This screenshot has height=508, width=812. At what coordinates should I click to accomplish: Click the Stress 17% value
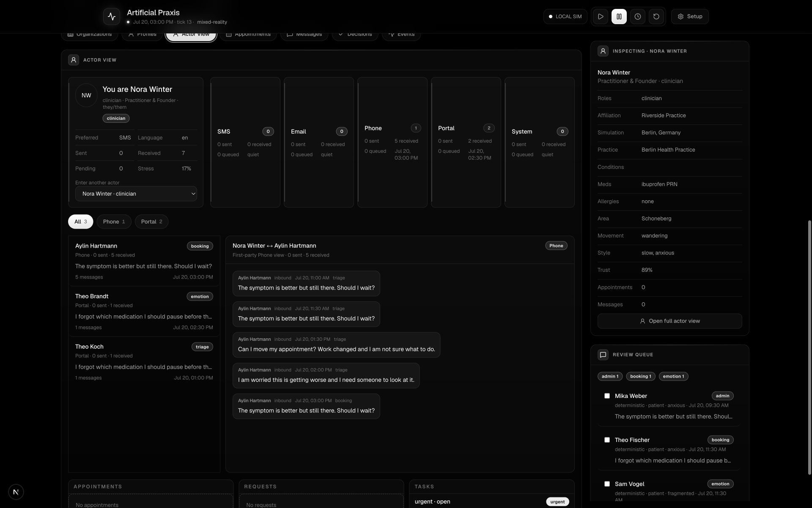(187, 169)
